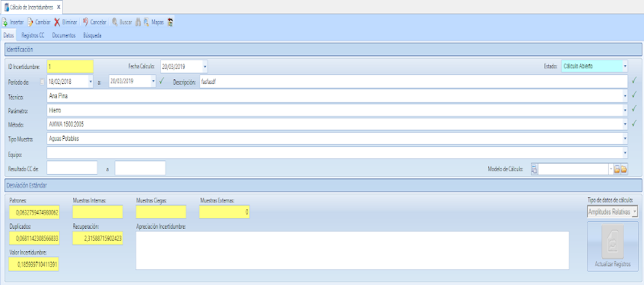Click the Insertar toolbar button
644x285 pixels.
tap(13, 22)
